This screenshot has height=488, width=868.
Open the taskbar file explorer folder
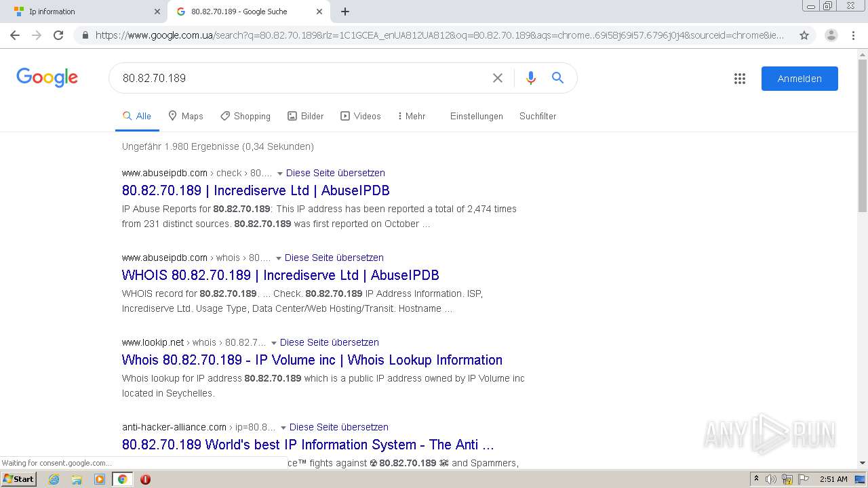click(x=77, y=479)
